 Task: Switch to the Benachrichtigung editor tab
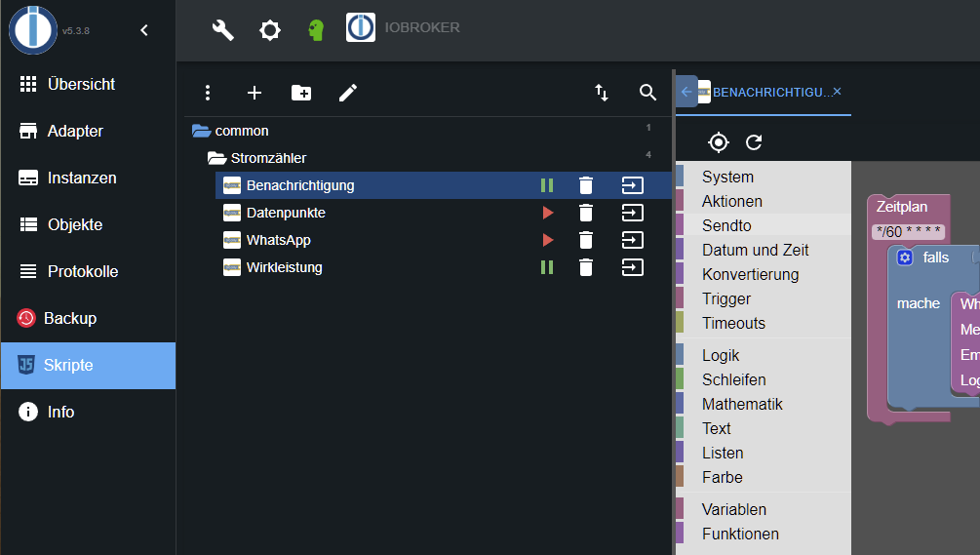pos(770,92)
